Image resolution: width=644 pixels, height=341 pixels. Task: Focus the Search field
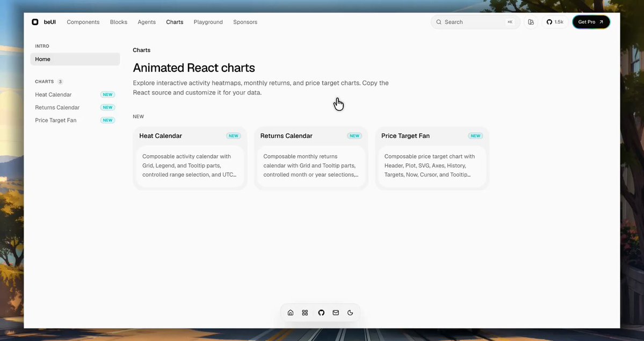pos(475,22)
